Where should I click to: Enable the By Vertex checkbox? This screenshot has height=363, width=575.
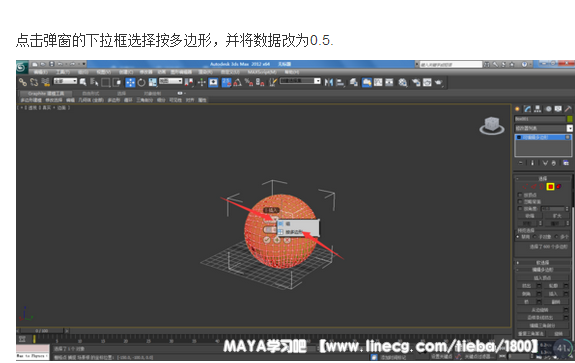pos(520,195)
